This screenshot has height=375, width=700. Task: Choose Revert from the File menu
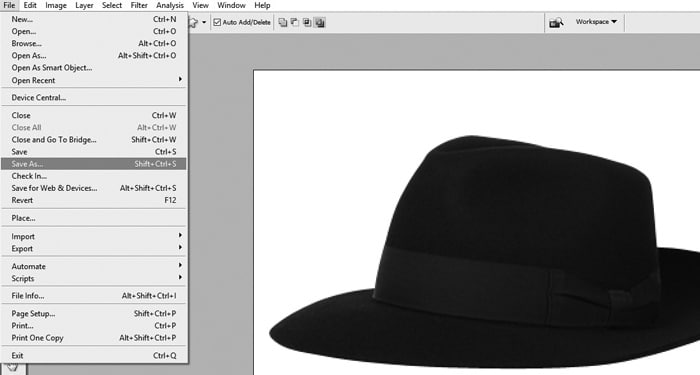93,200
